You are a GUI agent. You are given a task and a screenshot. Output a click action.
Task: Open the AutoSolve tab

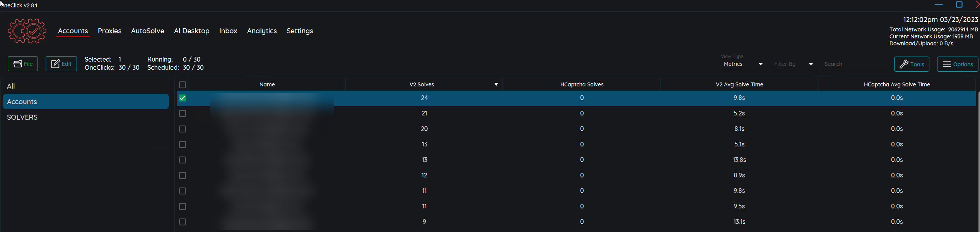[147, 31]
